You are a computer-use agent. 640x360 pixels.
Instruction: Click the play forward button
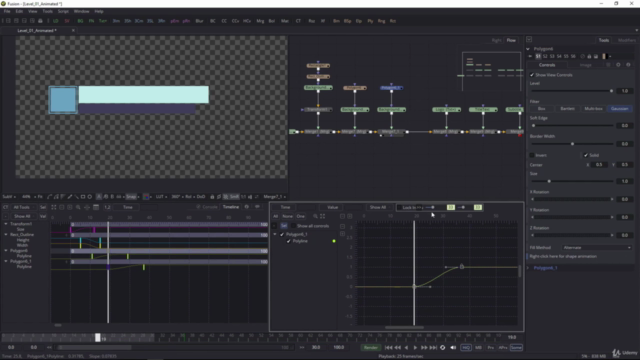pyautogui.click(x=415, y=348)
